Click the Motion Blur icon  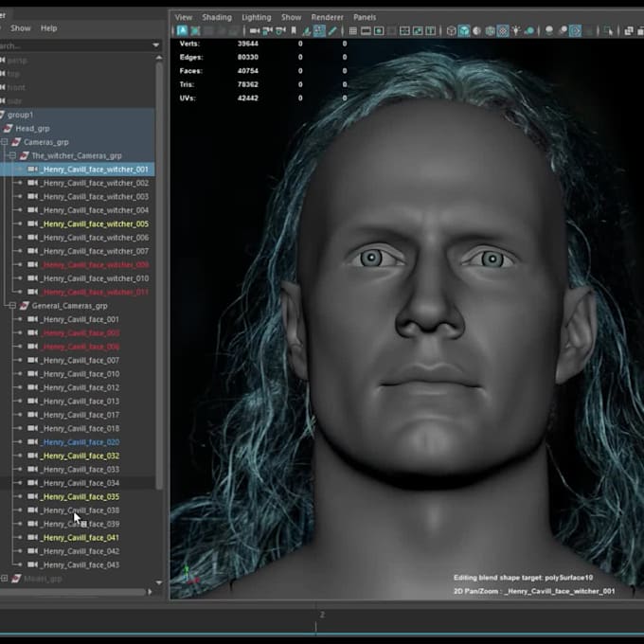pos(563,31)
